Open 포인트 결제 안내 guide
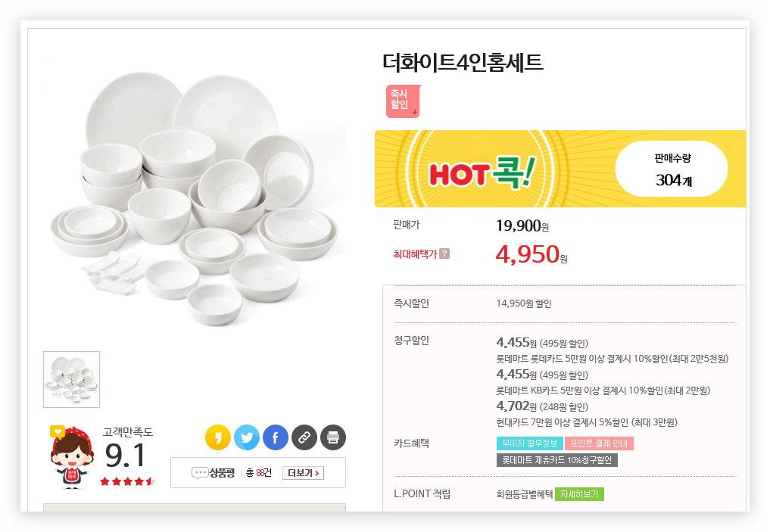 [598, 443]
